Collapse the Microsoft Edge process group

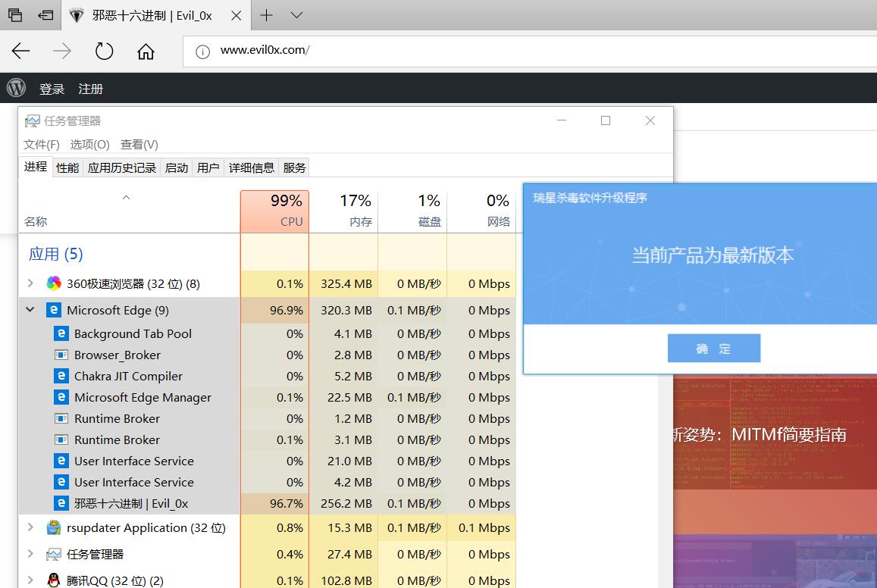(x=30, y=310)
